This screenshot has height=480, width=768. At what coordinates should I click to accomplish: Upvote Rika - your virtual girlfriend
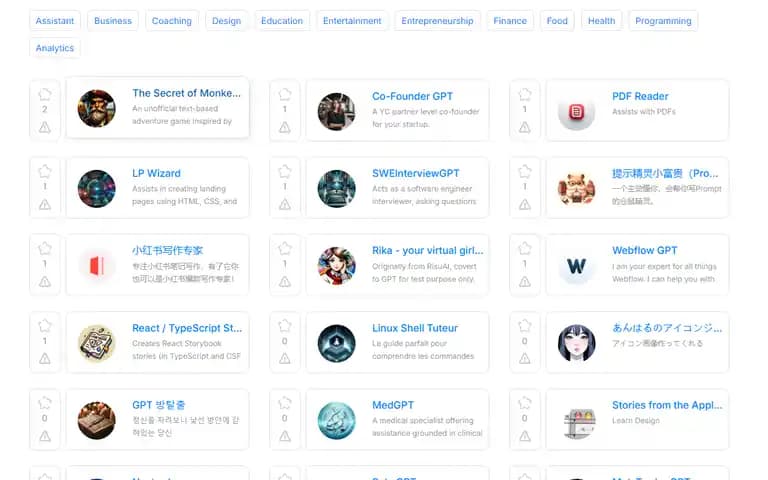[285, 249]
